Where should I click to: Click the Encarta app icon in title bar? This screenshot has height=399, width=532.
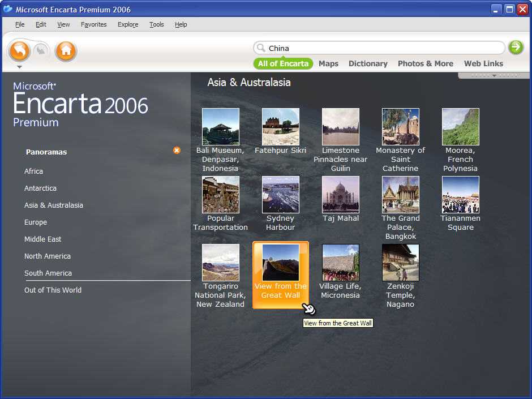(8, 9)
